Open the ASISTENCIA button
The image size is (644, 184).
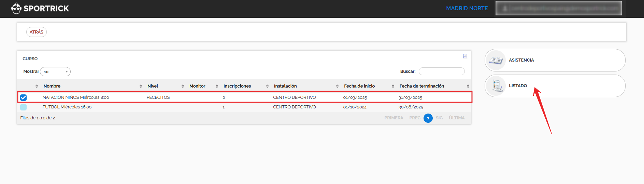coord(555,60)
